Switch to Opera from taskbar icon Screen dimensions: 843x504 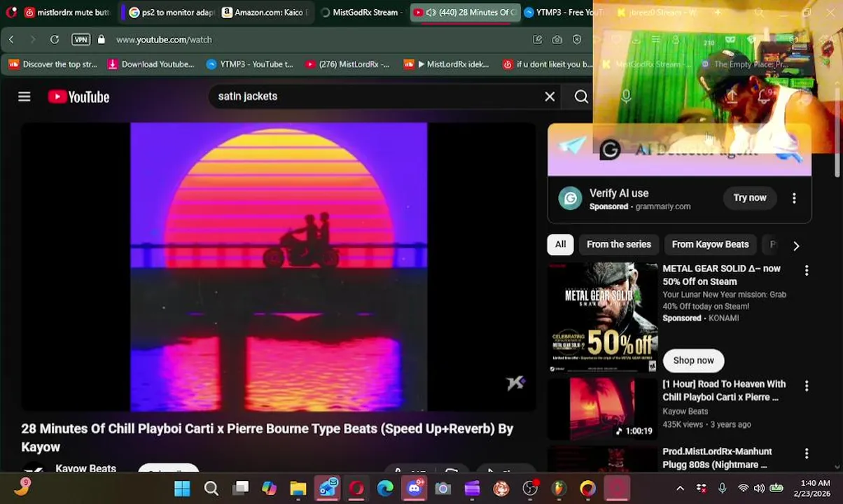[356, 488]
